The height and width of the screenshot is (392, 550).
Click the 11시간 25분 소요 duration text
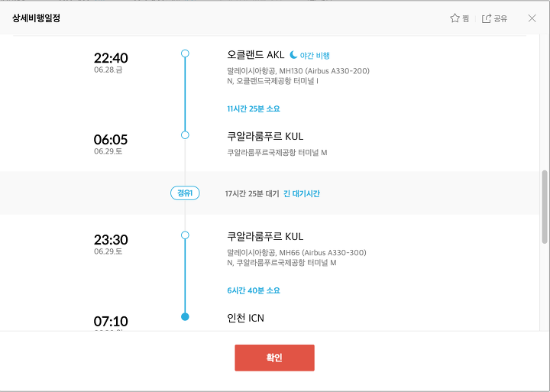pyautogui.click(x=254, y=109)
